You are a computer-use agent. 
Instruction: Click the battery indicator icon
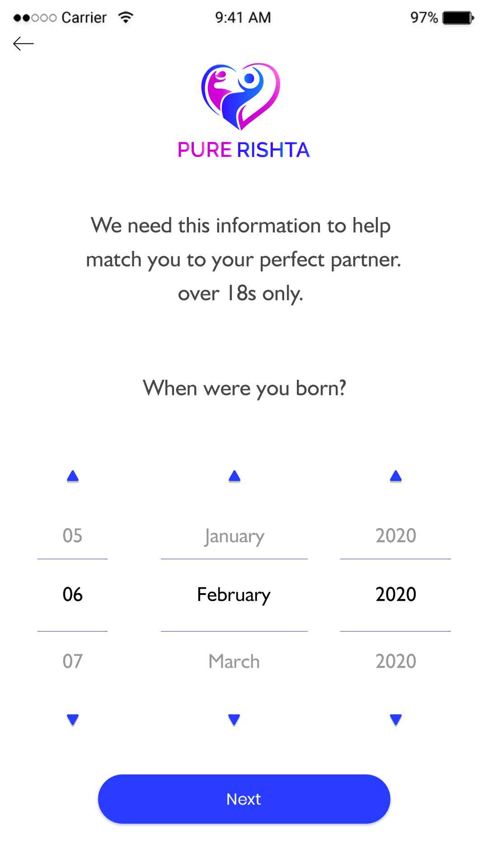[457, 16]
